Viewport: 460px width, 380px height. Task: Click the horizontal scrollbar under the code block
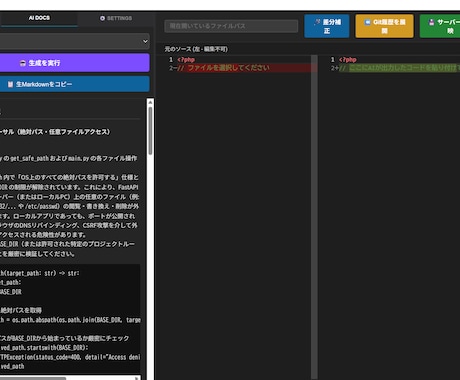coord(33,378)
